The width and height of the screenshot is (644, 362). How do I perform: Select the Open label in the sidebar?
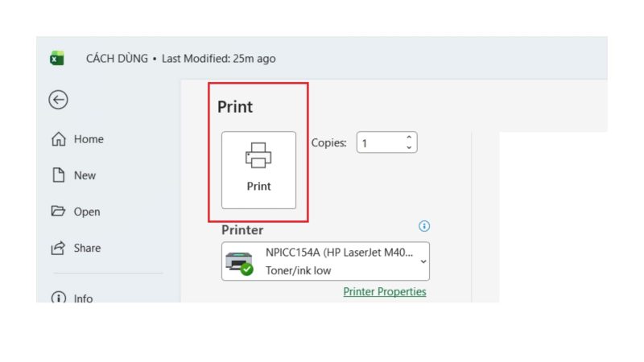(87, 212)
